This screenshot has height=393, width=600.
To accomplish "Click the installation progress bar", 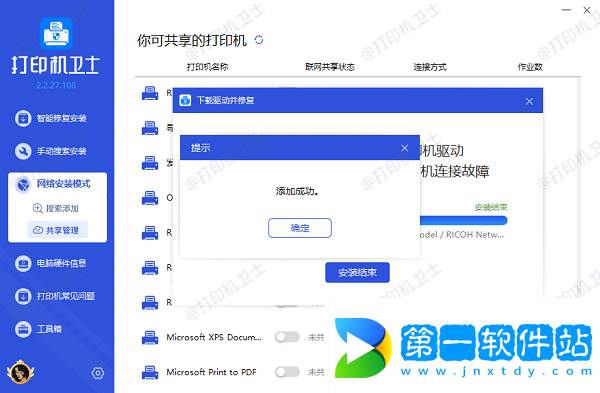I will 464,220.
